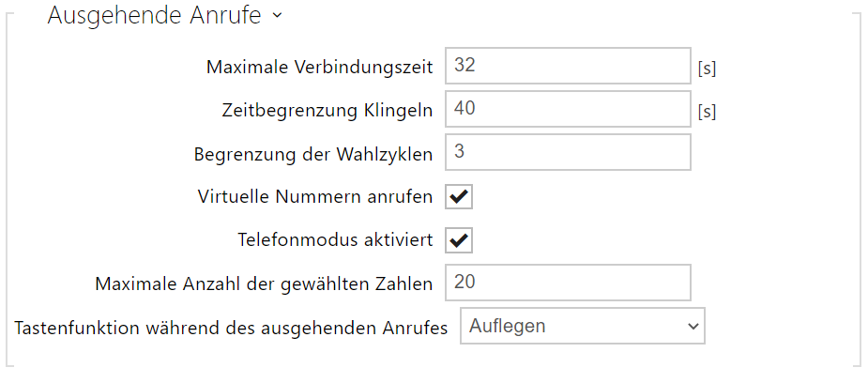
Task: Click the Telefonmodus aktiviert label text
Action: pos(335,240)
